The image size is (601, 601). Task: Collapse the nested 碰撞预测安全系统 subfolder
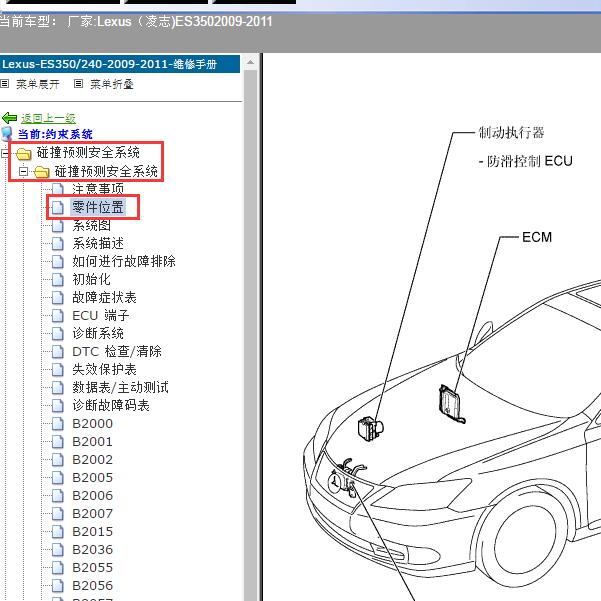coord(23,171)
